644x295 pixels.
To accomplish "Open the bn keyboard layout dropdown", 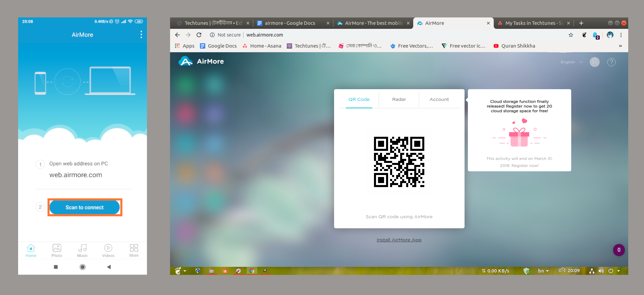I will 543,271.
